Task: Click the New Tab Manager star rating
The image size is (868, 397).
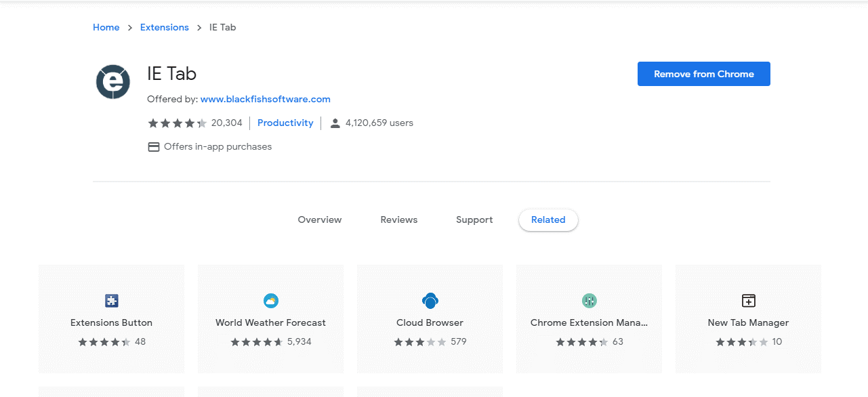Action: [x=742, y=342]
